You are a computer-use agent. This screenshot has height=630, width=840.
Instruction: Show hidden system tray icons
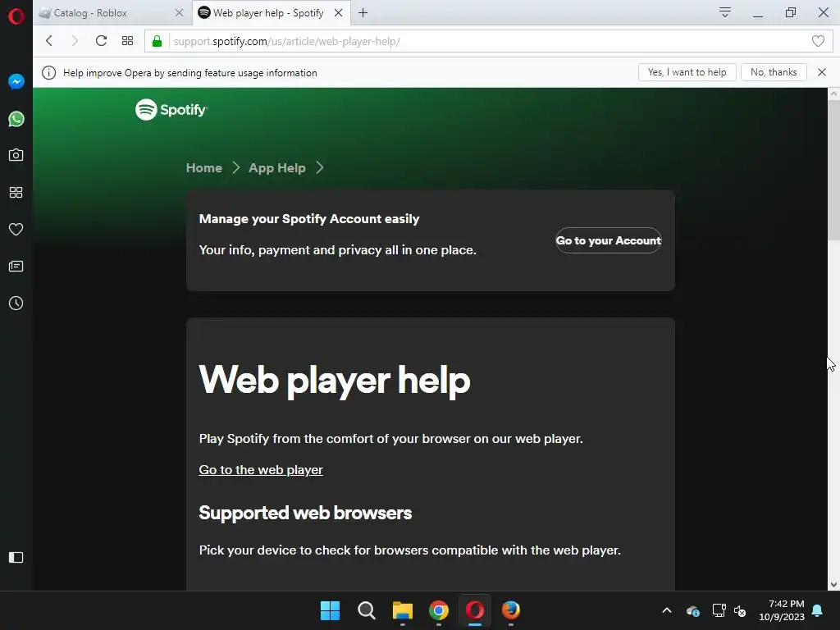[x=667, y=610]
